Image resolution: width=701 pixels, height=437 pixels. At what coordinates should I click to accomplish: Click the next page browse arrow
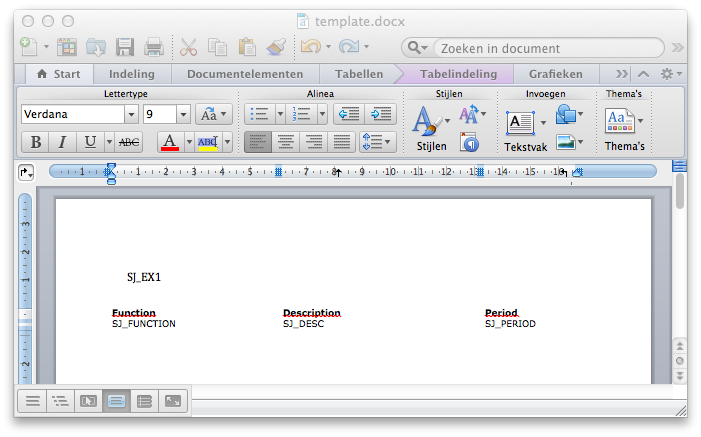(680, 375)
